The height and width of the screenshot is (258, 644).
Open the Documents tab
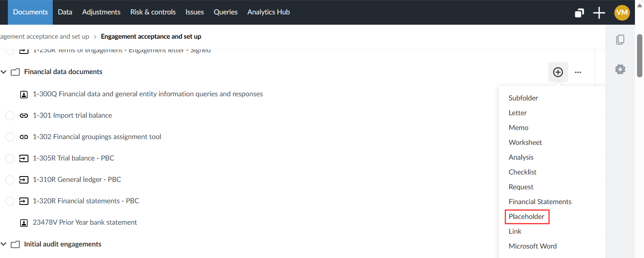[30, 12]
